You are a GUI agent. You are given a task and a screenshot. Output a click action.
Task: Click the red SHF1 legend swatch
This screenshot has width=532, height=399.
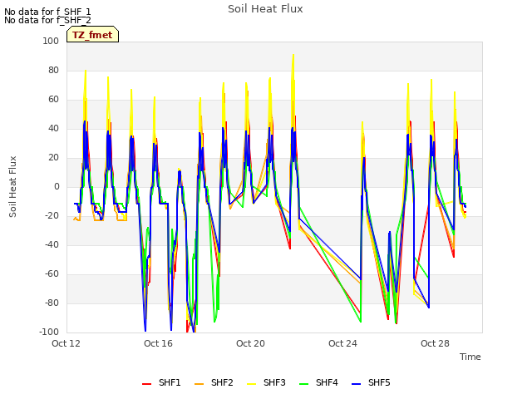point(146,384)
